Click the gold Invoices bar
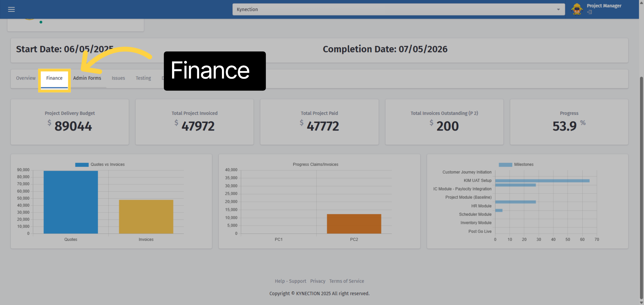644x305 pixels. click(146, 217)
